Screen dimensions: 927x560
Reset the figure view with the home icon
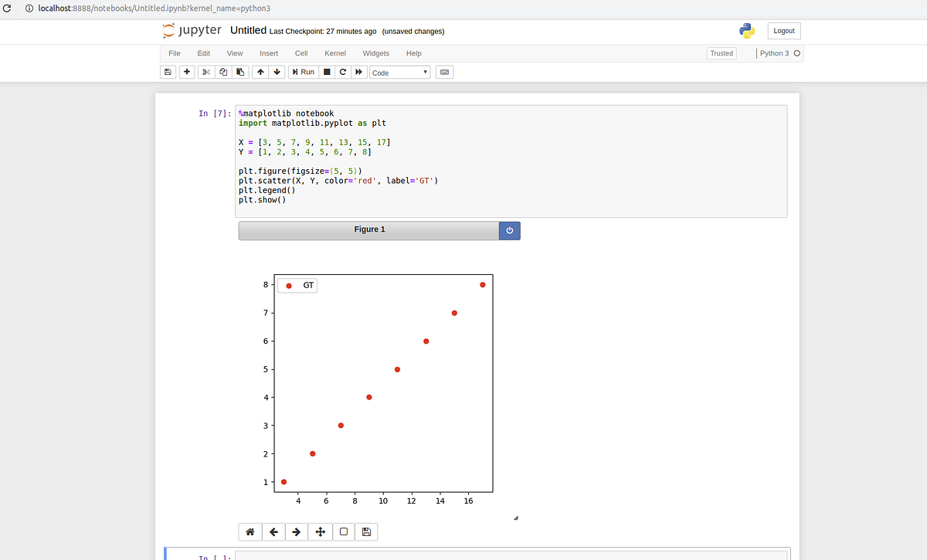(250, 531)
